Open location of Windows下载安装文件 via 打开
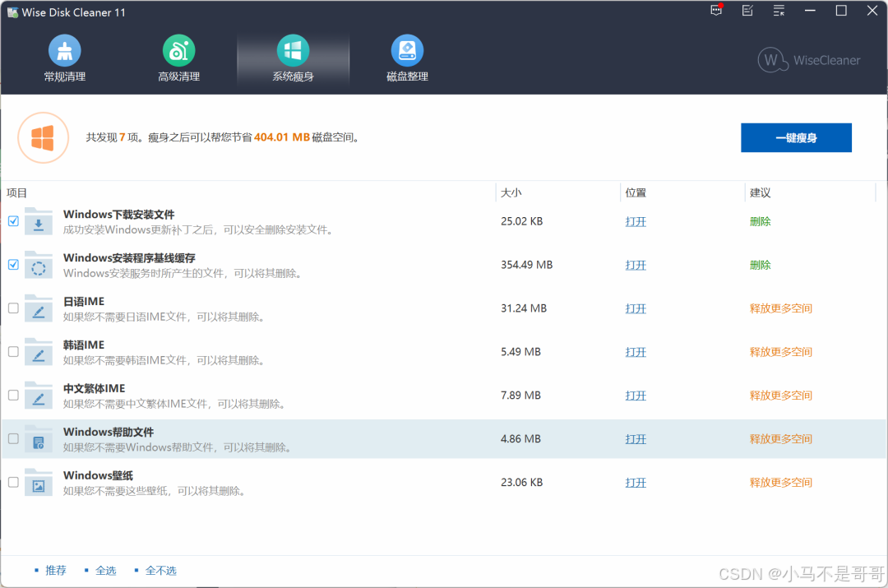The image size is (888, 588). click(636, 221)
